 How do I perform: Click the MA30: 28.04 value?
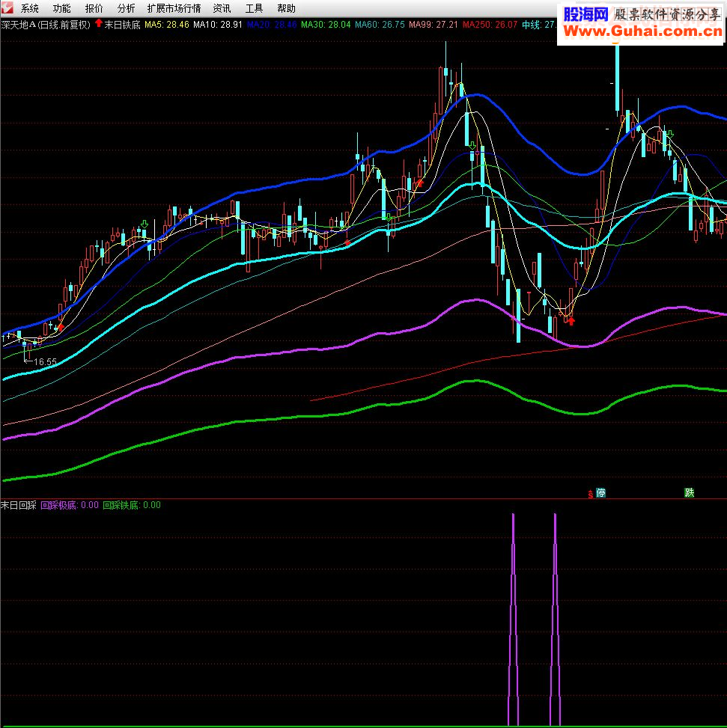click(326, 25)
